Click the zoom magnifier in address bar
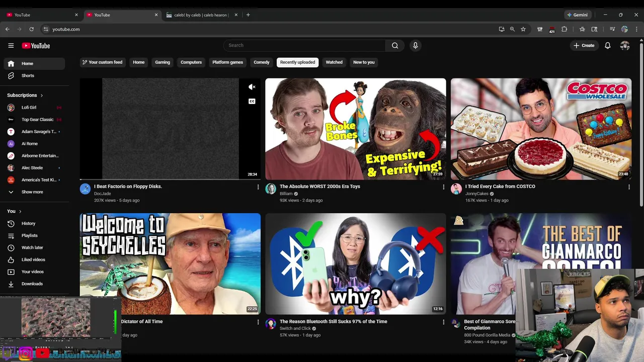This screenshot has height=362, width=644. tap(512, 29)
